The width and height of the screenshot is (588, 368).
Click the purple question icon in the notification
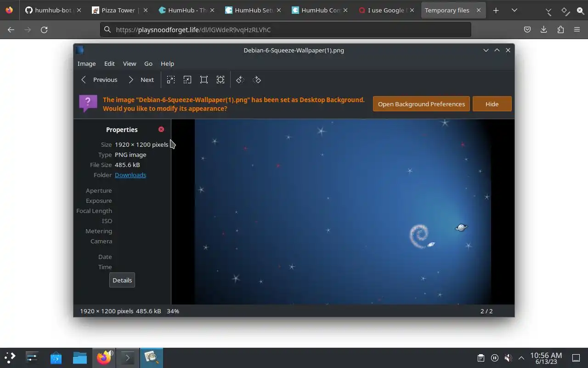88,103
